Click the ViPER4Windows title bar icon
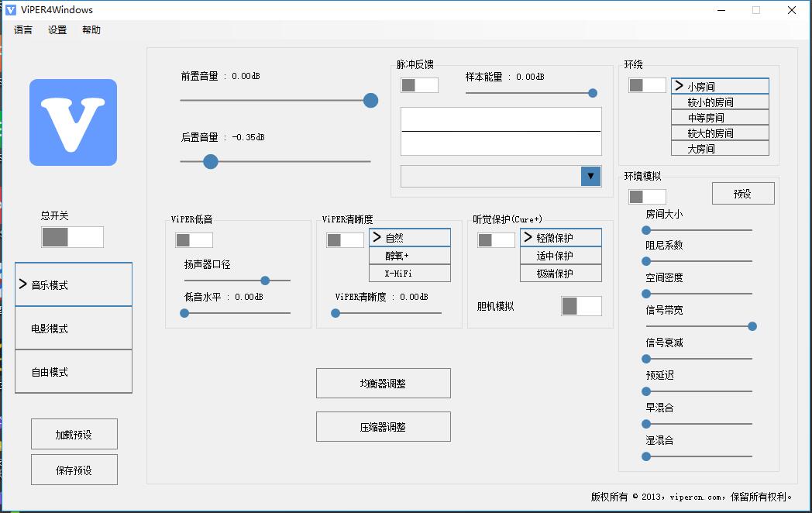 [11, 10]
